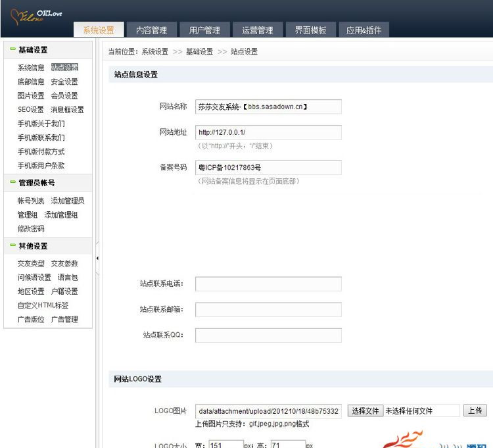Screen dimensions: 493x448
Task: Open 交友参数 settings
Action: click(64, 264)
